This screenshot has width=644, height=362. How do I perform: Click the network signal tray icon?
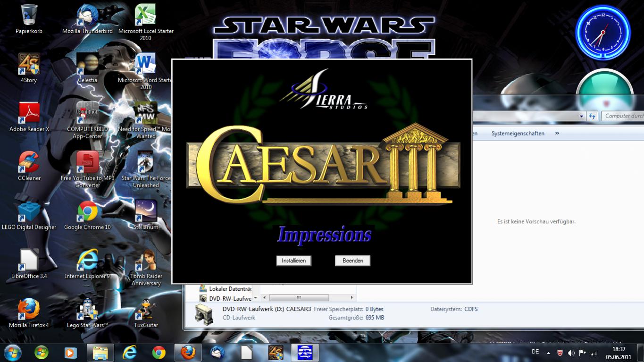pos(594,353)
